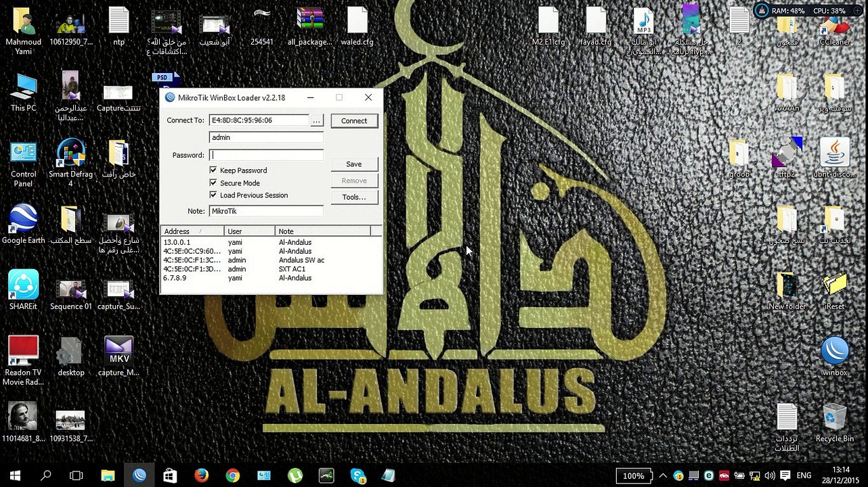
Task: Open the Connect To address browse button
Action: click(316, 120)
